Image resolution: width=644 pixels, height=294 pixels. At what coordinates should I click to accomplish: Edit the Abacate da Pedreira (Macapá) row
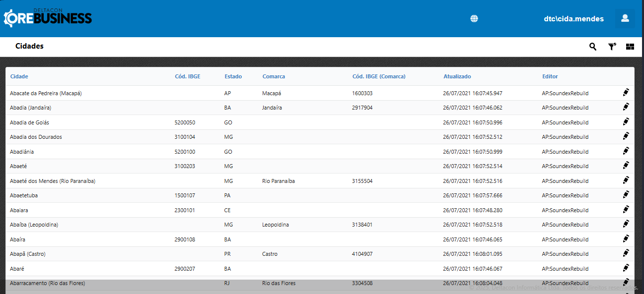click(x=626, y=93)
